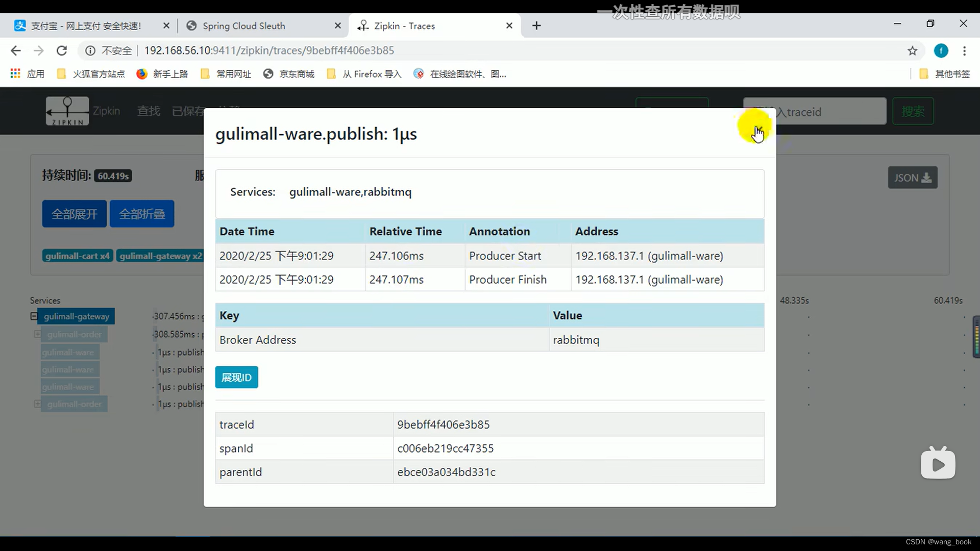
Task: Click the gulimall-gateway x2 service badge
Action: [160, 256]
